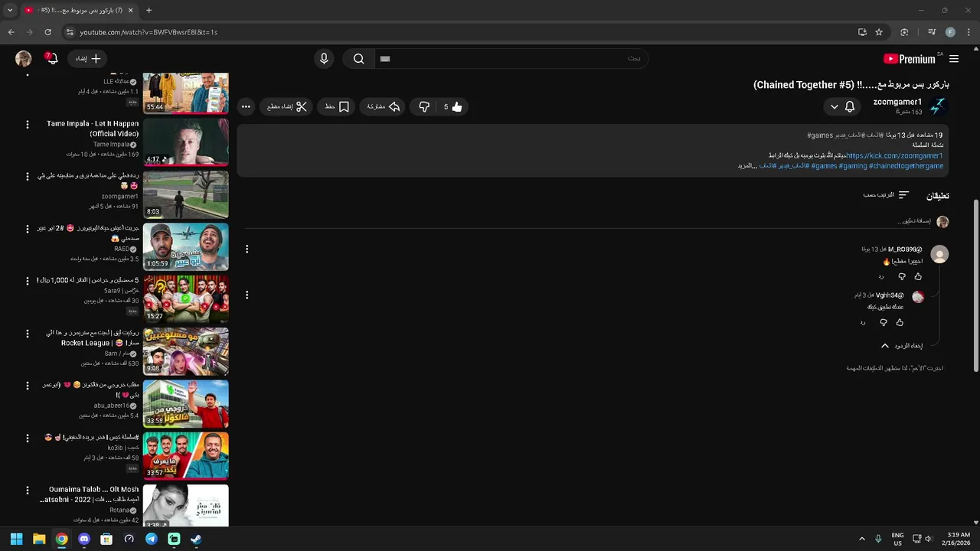Reply to the M_RO898 comment

(x=880, y=276)
